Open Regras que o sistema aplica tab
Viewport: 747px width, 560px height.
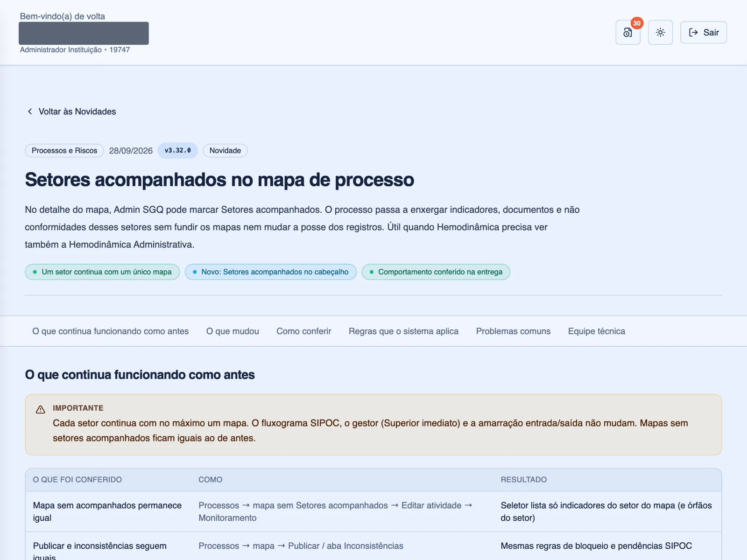pos(403,331)
